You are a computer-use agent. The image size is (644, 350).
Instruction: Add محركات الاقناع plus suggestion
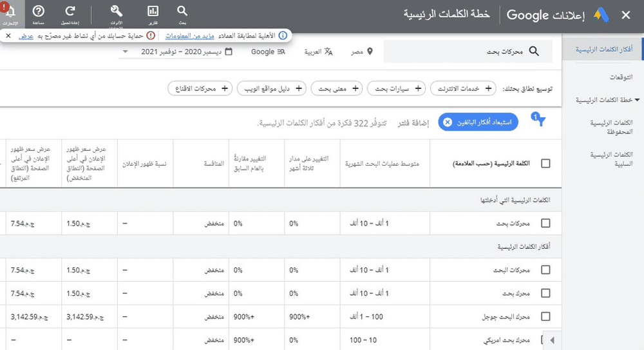pyautogui.click(x=225, y=88)
